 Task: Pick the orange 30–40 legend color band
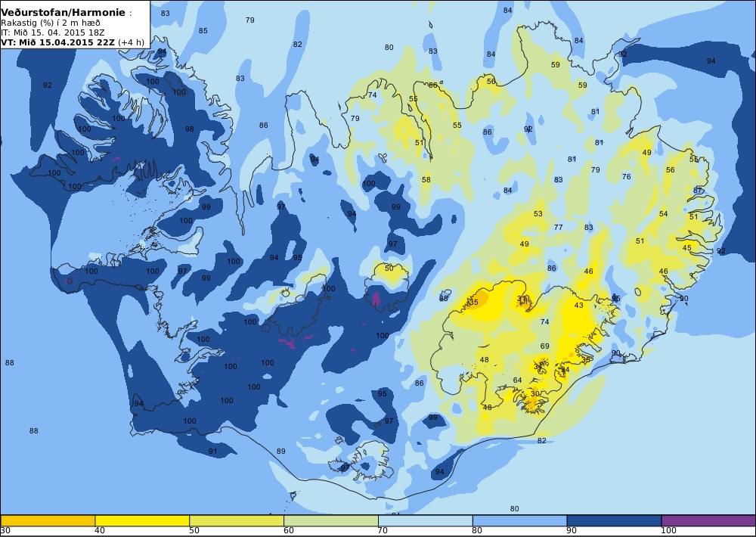pos(47,520)
